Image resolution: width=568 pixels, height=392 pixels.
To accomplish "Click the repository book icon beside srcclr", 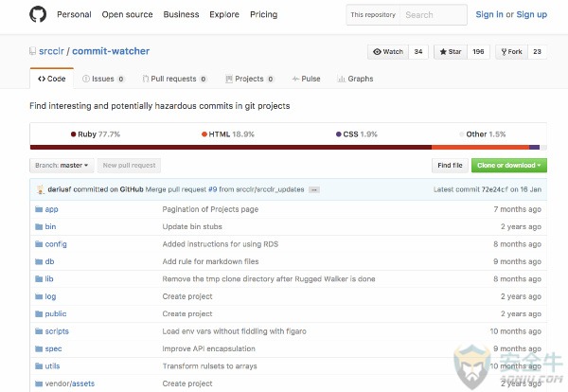I will 32,51.
